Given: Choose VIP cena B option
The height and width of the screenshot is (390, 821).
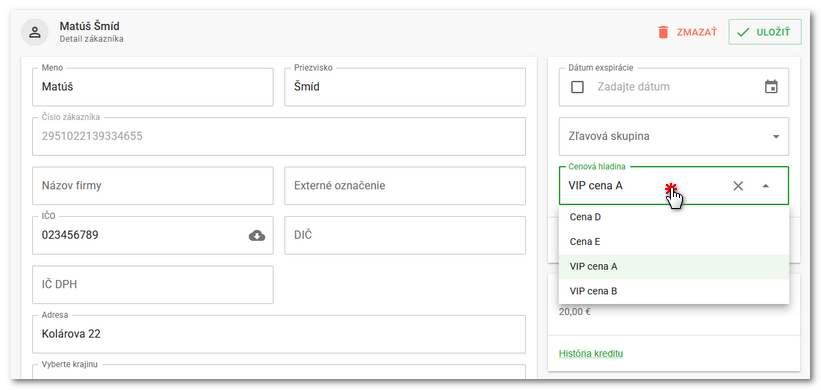Looking at the screenshot, I should [x=674, y=291].
